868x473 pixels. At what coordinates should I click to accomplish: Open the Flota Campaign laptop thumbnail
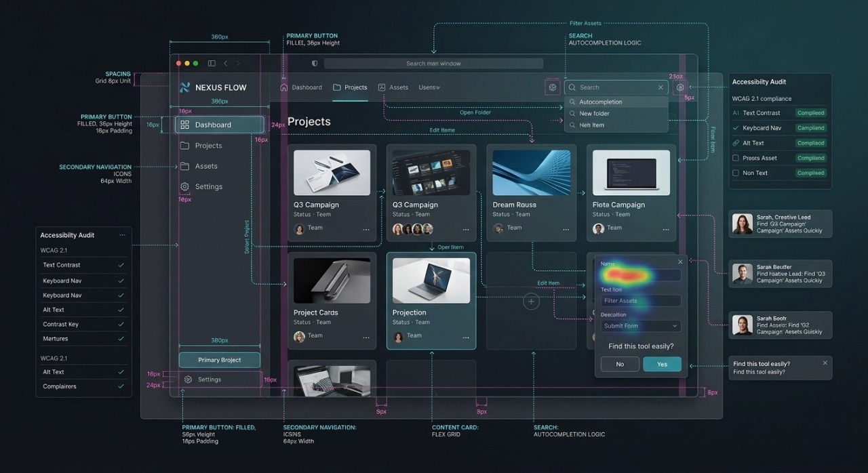(x=631, y=173)
